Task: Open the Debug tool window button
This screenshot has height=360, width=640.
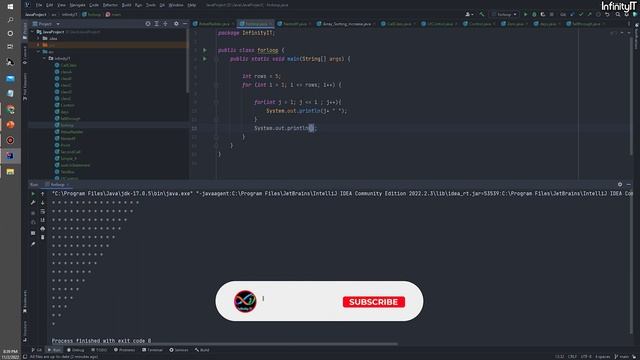Action: 76,350
